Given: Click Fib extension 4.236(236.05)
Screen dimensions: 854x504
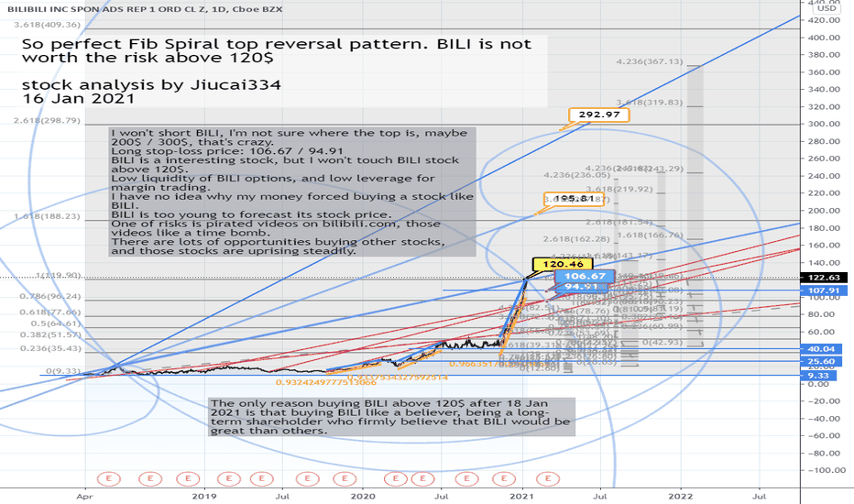Looking at the screenshot, I should [x=576, y=175].
